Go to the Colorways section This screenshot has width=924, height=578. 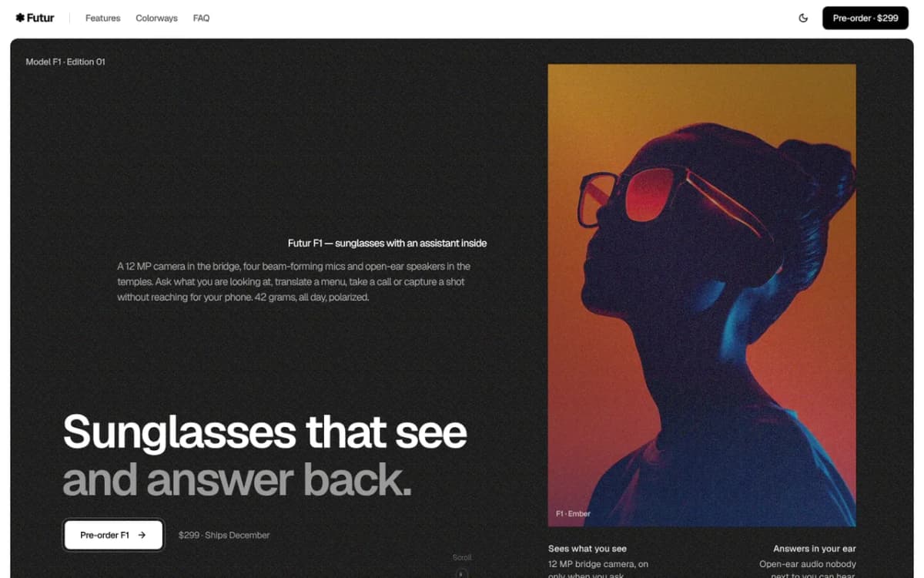pyautogui.click(x=156, y=18)
